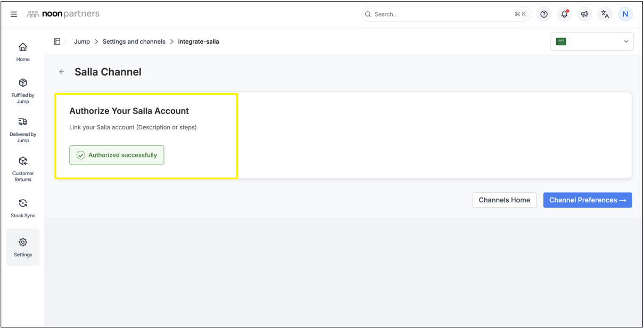
Task: Open Fulfilled by Jump section
Action: coord(23,91)
